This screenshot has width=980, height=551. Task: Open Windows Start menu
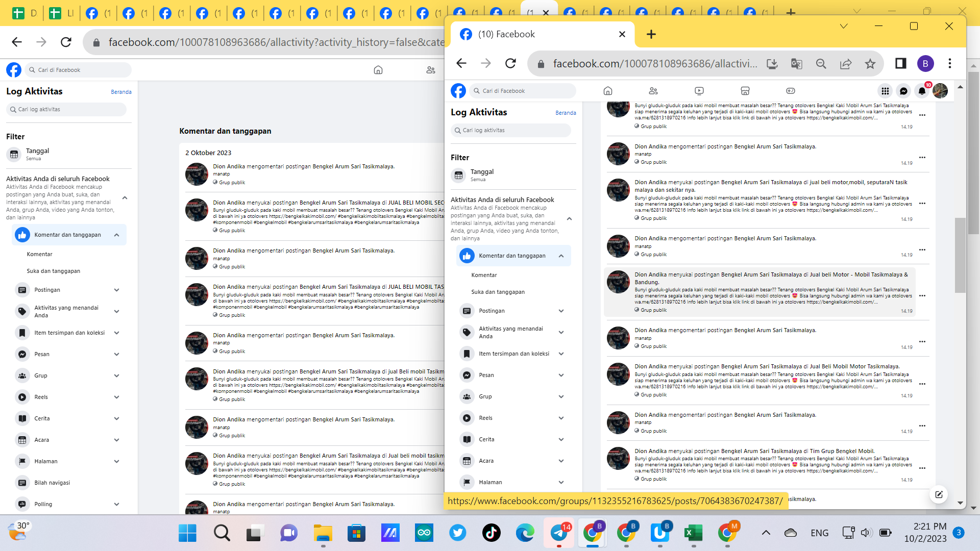tap(187, 533)
